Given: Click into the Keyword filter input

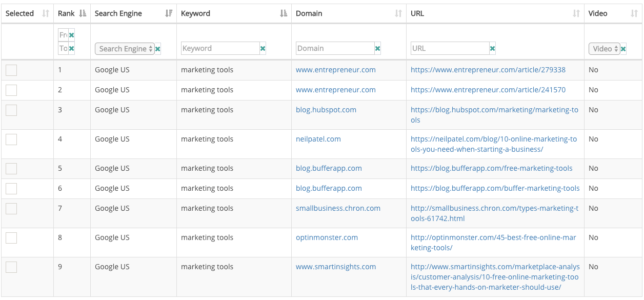Looking at the screenshot, I should point(220,48).
